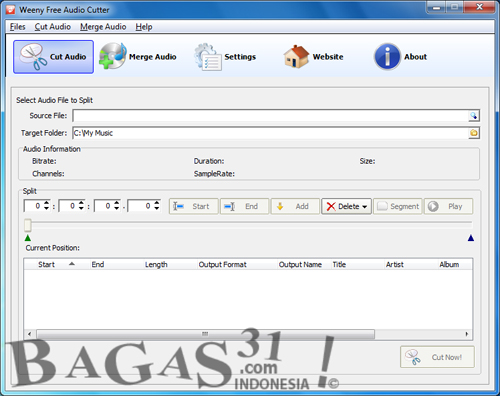Click the Cut Now! button
Viewport: 500px width, 396px height.
[437, 357]
